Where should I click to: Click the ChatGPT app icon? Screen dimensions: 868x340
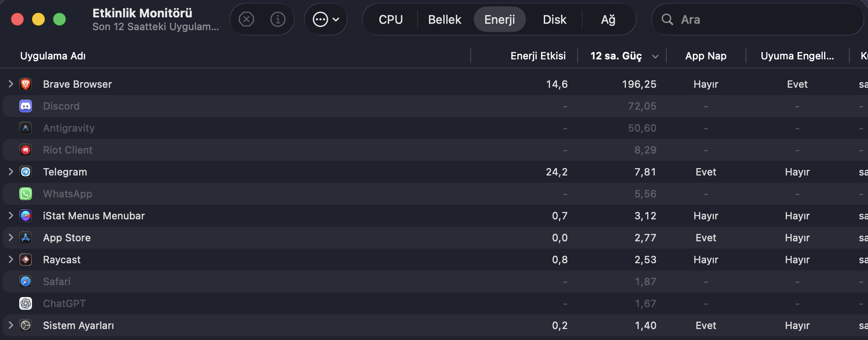coord(26,303)
